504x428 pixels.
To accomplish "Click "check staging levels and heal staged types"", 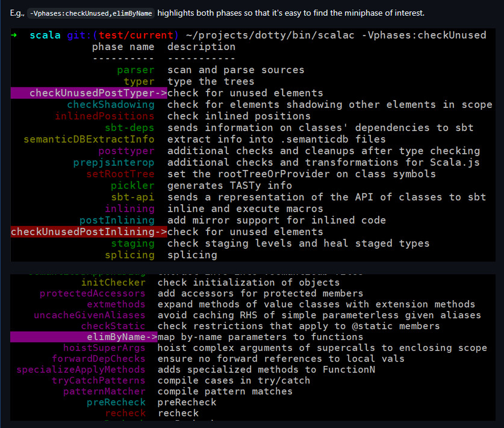I will tap(298, 244).
